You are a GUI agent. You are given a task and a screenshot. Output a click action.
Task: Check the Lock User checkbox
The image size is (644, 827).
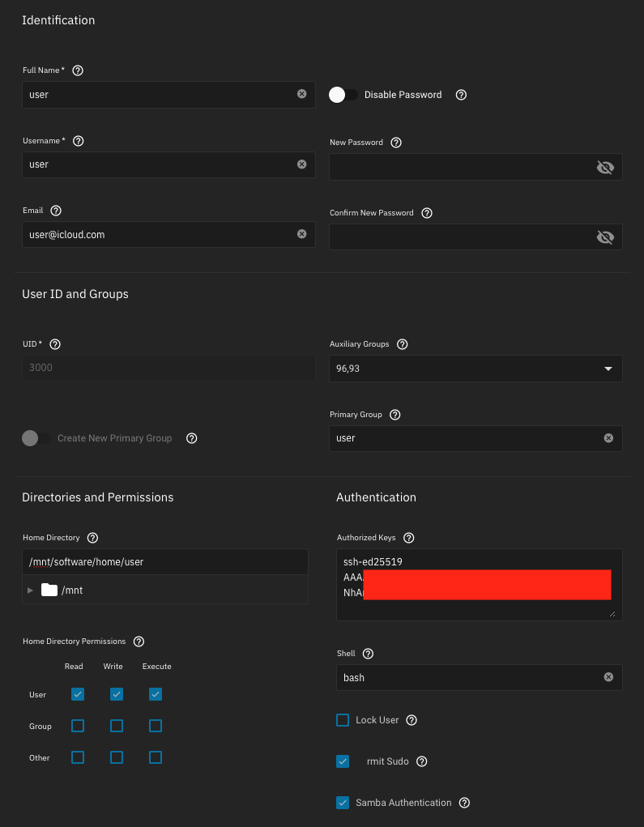[x=343, y=720]
